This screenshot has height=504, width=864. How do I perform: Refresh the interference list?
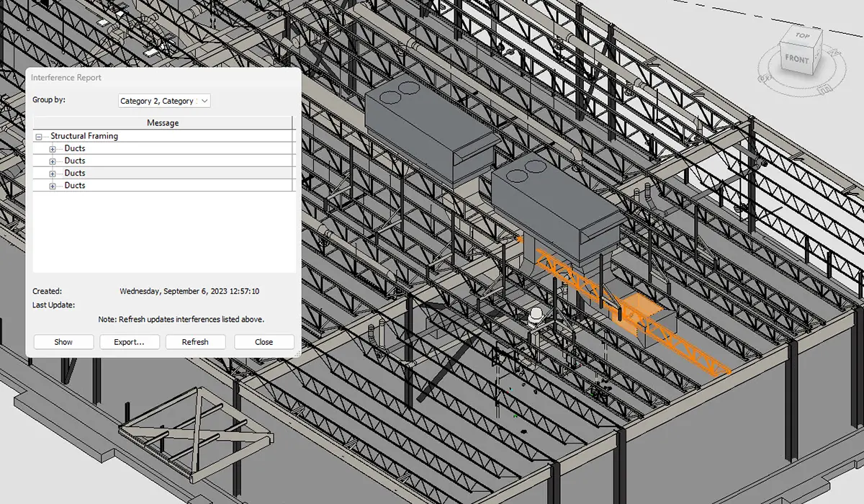coord(195,342)
